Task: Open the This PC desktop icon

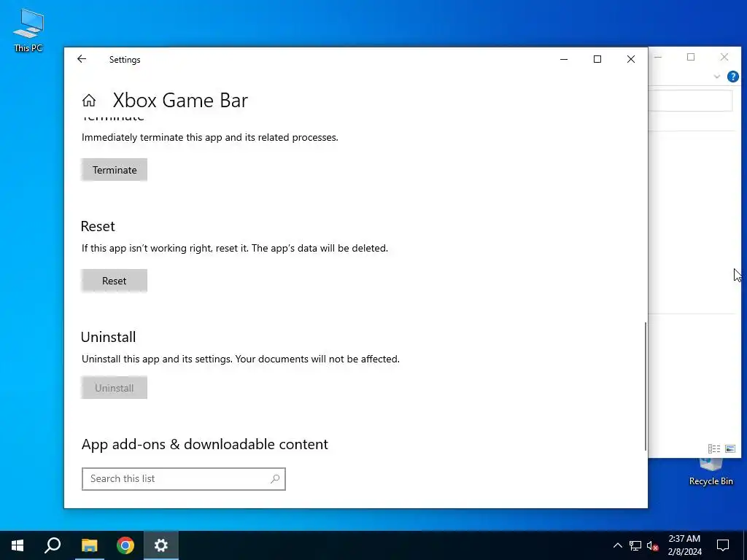Action: point(28,30)
